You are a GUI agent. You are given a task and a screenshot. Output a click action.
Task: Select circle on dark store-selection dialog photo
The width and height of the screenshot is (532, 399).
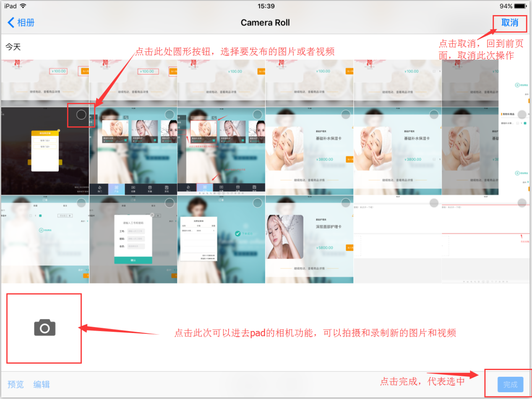click(81, 115)
